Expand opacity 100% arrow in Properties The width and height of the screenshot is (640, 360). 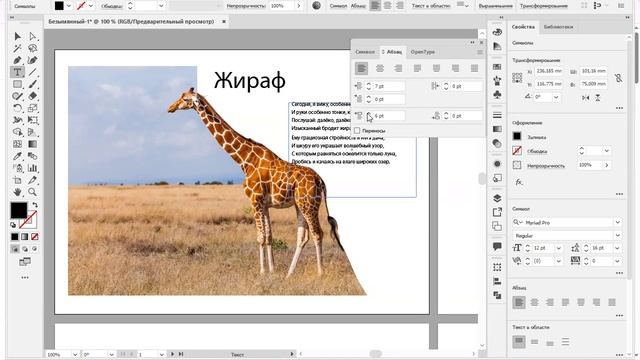pos(607,165)
